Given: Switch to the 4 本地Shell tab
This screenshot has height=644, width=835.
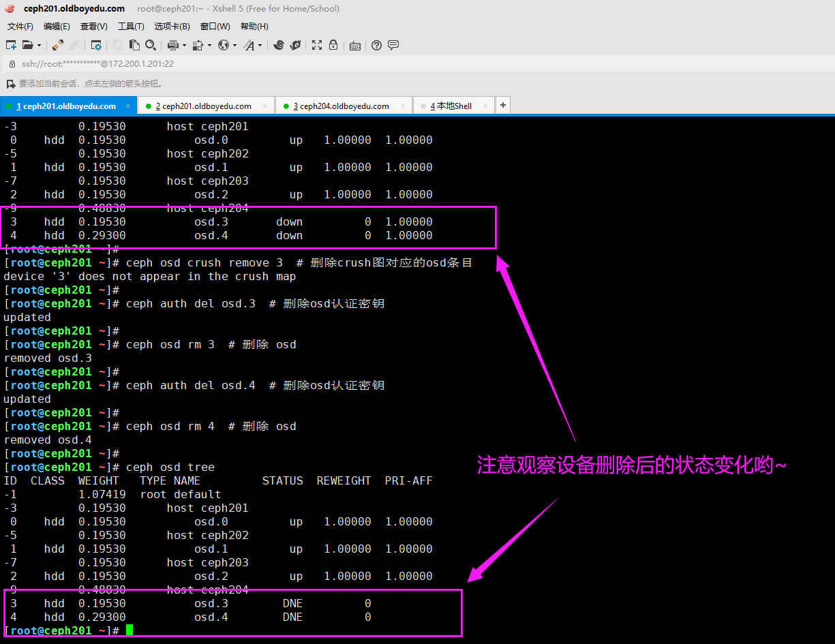Looking at the screenshot, I should coord(453,106).
